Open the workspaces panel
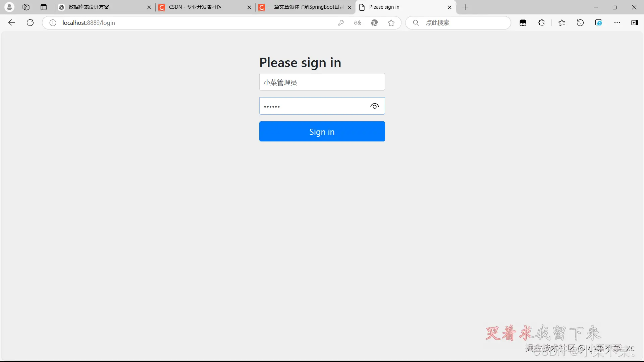Viewport: 644px width, 362px height. [26, 7]
